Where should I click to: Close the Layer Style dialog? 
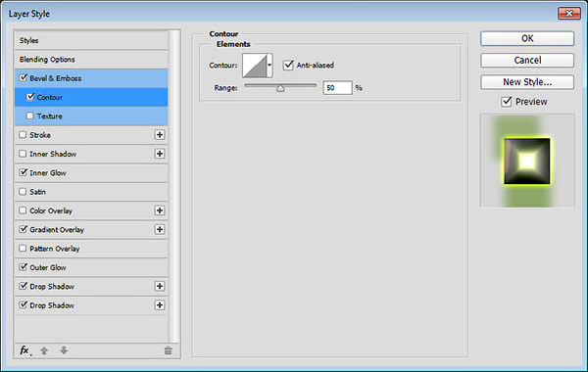(x=568, y=14)
